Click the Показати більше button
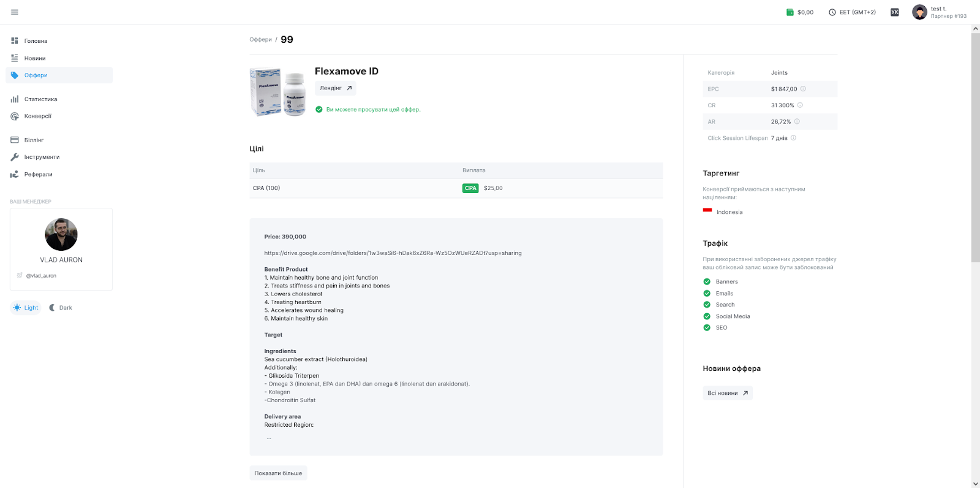Viewport: 980px width, 488px height. pyautogui.click(x=278, y=473)
